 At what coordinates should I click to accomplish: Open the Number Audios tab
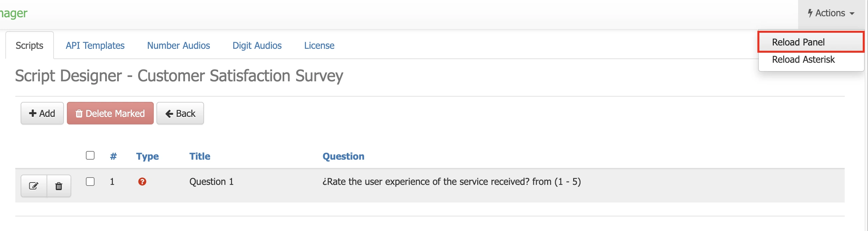point(178,45)
